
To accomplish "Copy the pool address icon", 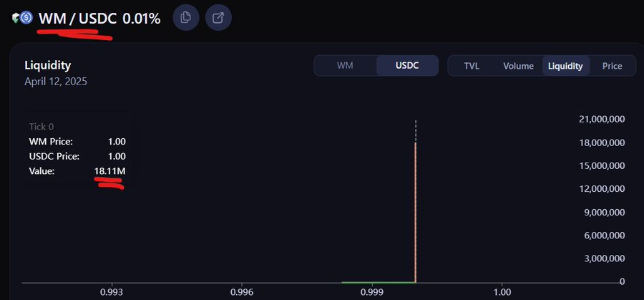I will coord(186,17).
